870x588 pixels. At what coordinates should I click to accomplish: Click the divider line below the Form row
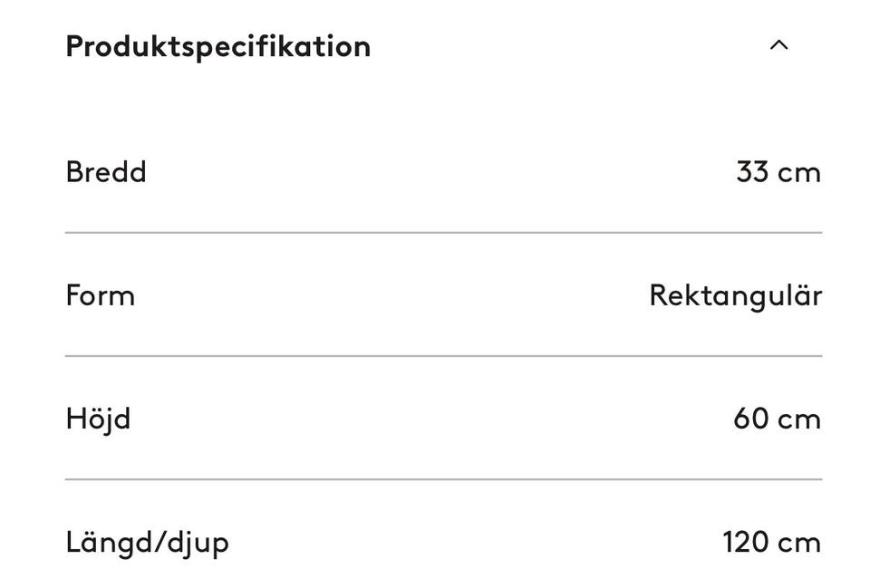point(443,356)
